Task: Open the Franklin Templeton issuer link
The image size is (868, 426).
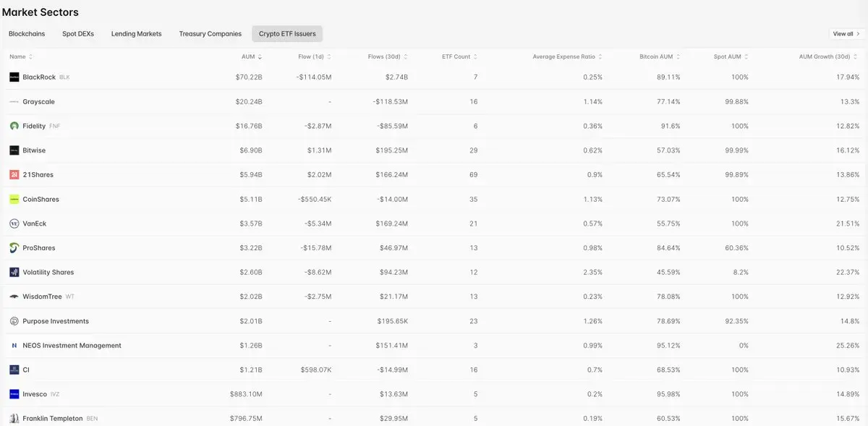Action: 53,419
